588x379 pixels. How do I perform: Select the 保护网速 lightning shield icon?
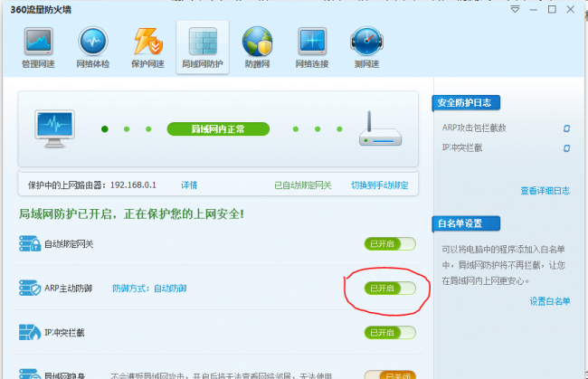[x=147, y=48]
